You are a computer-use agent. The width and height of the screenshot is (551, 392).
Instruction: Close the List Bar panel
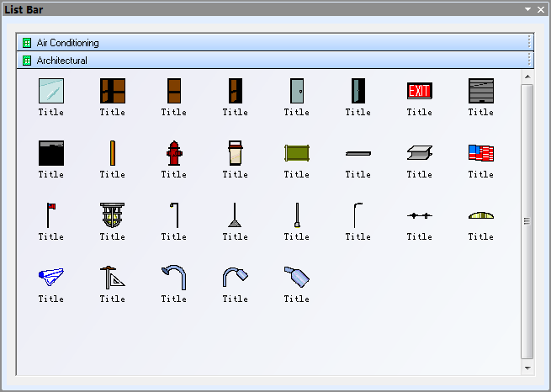tap(540, 9)
